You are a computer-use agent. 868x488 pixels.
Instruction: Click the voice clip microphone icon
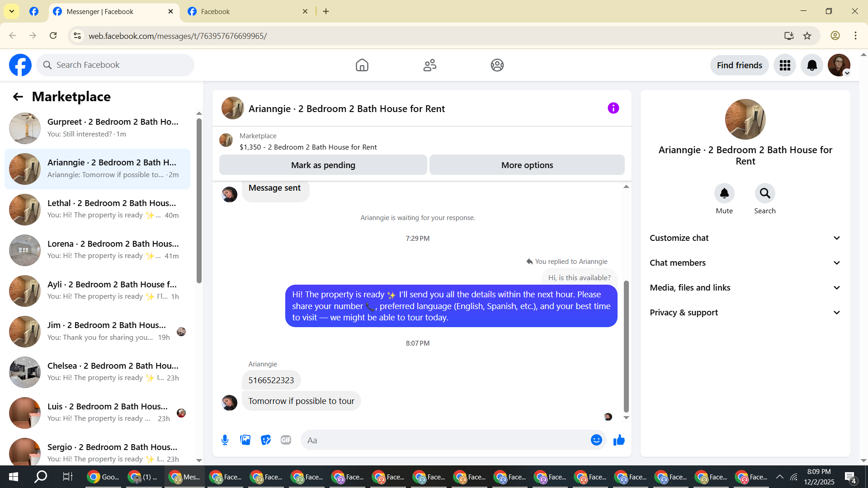point(225,440)
